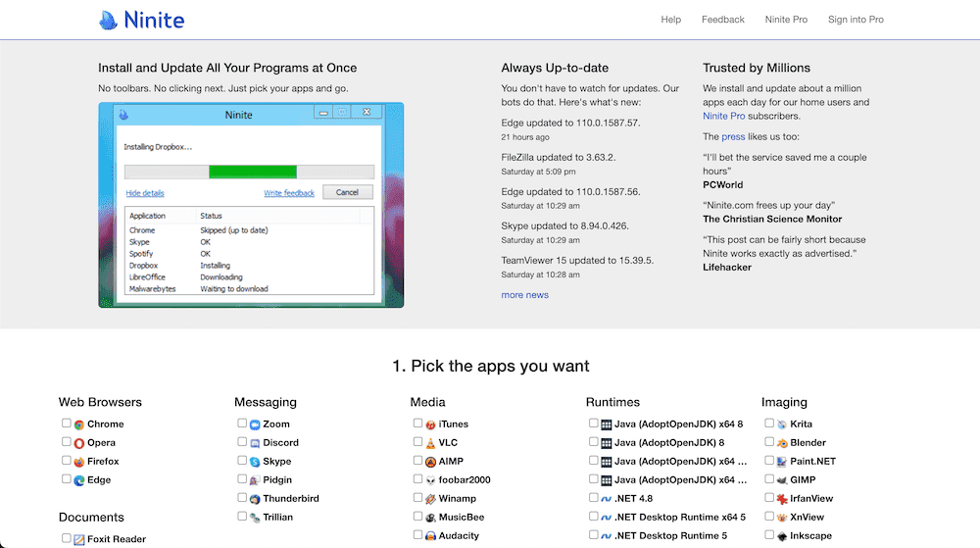This screenshot has width=980, height=548.
Task: Select the Edge checkbox
Action: (x=67, y=479)
